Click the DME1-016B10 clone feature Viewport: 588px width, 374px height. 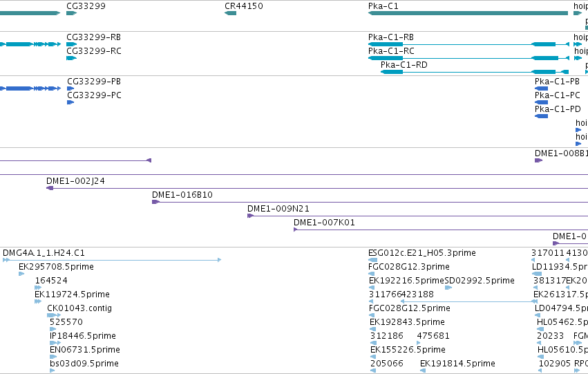point(370,202)
